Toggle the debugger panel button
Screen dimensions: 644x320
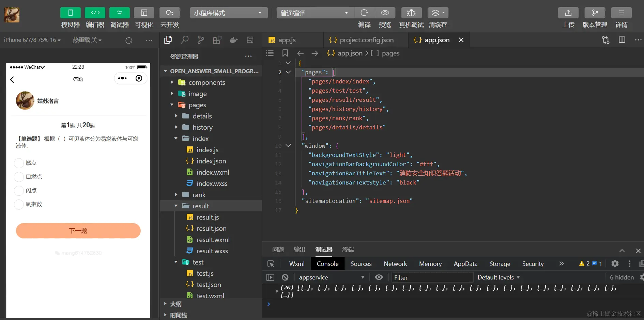click(x=120, y=13)
